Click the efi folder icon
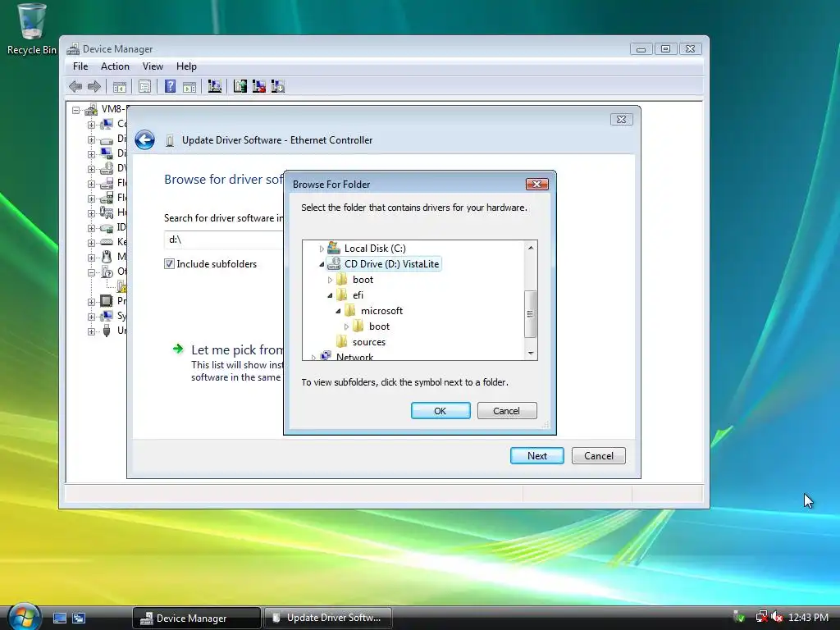The height and width of the screenshot is (630, 840). coord(341,294)
